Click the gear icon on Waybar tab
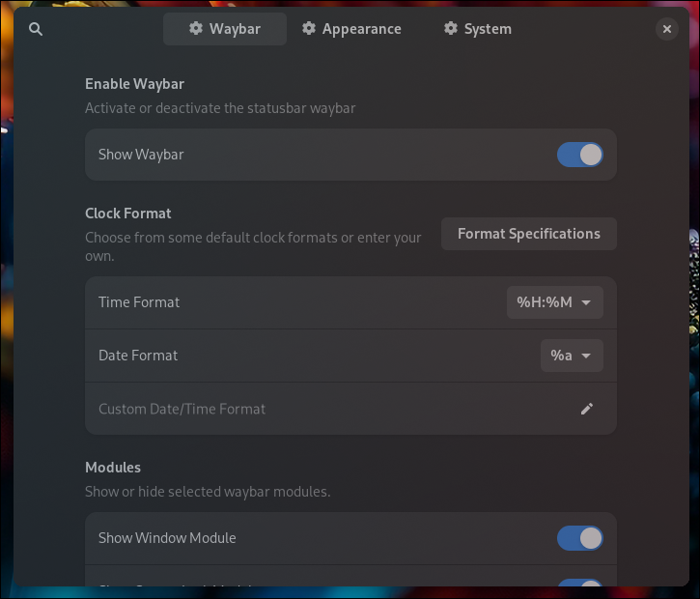The width and height of the screenshot is (700, 599). coord(195,29)
